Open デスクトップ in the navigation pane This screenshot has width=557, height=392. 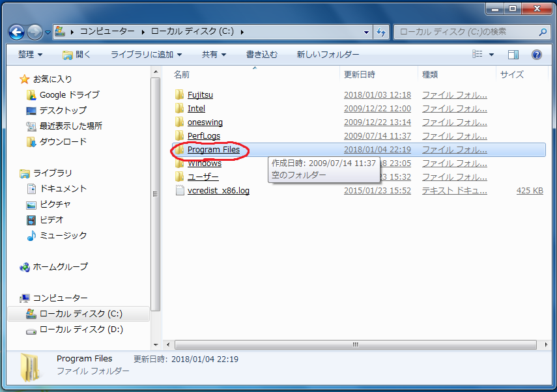pyautogui.click(x=63, y=111)
